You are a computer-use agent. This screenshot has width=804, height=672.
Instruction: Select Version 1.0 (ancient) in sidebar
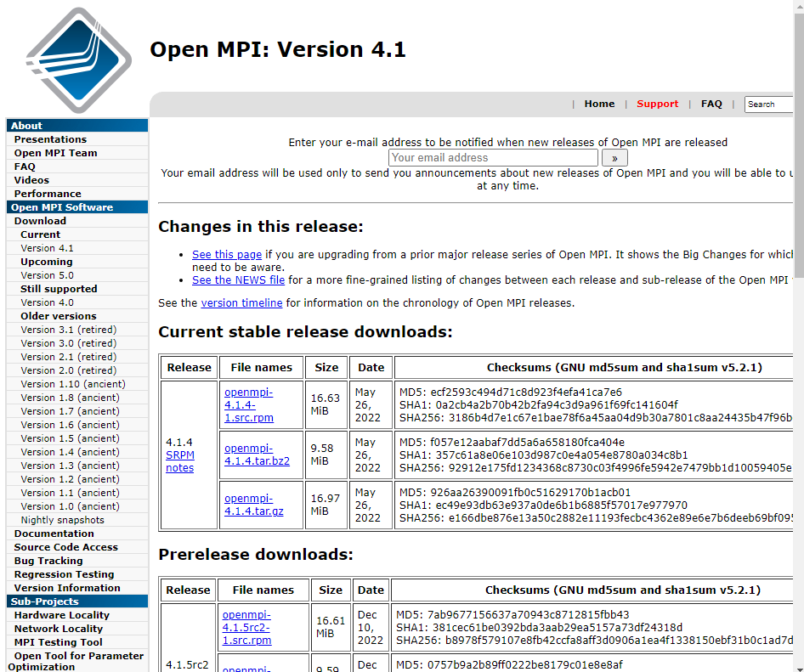(70, 506)
